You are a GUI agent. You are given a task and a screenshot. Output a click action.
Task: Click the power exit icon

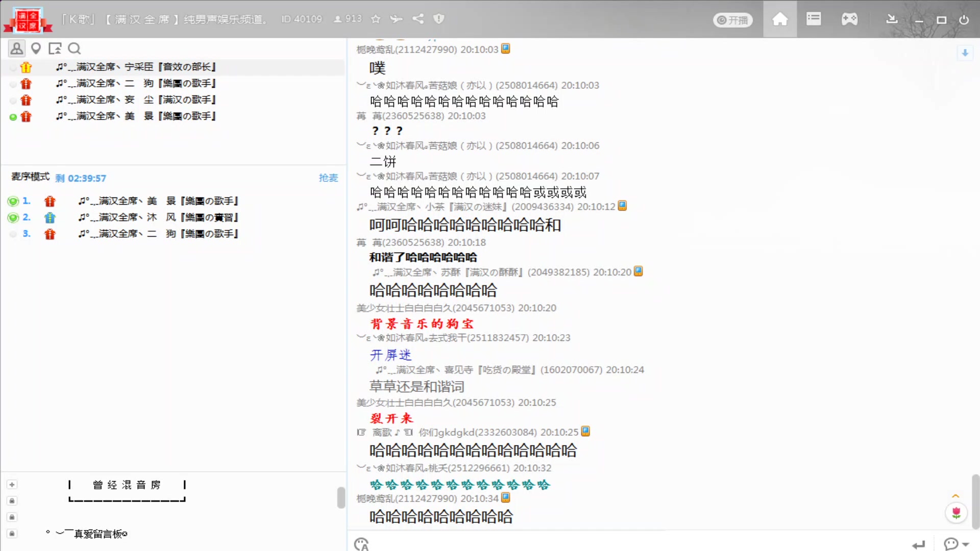pos(964,20)
